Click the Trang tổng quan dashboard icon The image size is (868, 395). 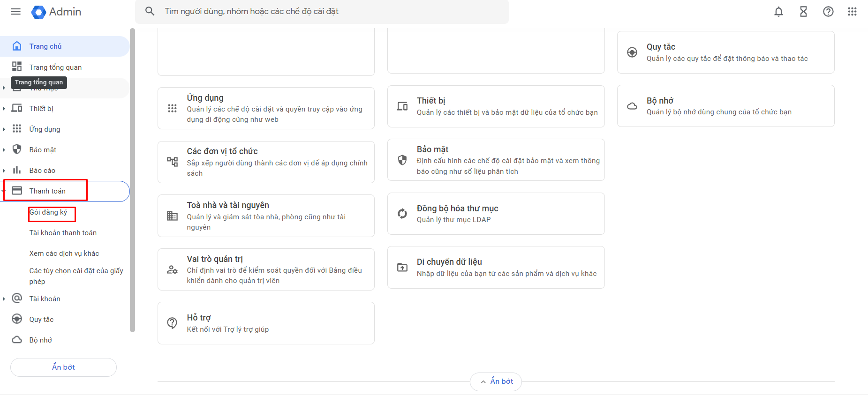(17, 67)
